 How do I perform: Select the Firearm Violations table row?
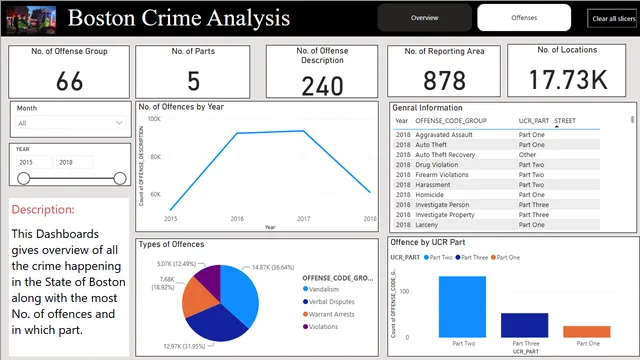496,175
